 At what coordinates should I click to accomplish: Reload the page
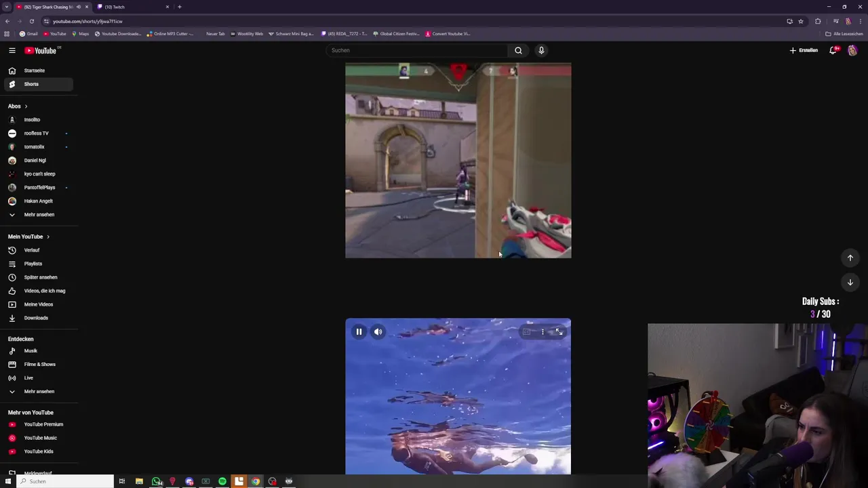pos(31,21)
